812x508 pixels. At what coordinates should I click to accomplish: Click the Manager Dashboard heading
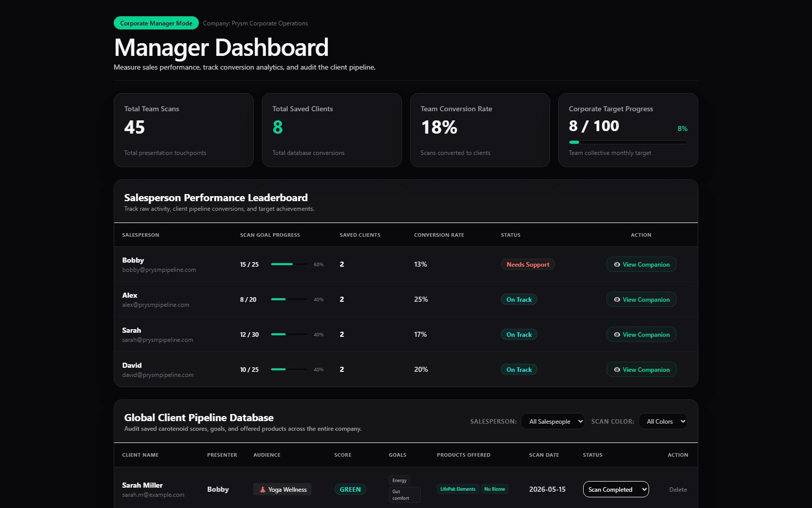221,47
